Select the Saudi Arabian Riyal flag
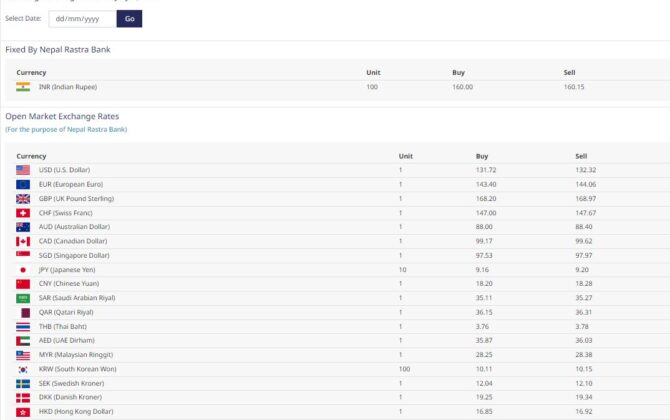Screen dimensions: 670x420 coord(23,298)
